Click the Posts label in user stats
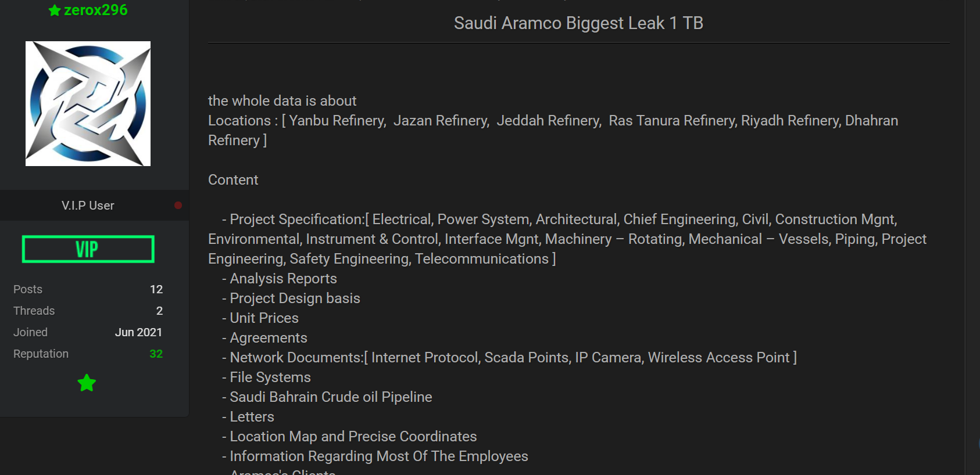The width and height of the screenshot is (980, 475). coord(28,289)
